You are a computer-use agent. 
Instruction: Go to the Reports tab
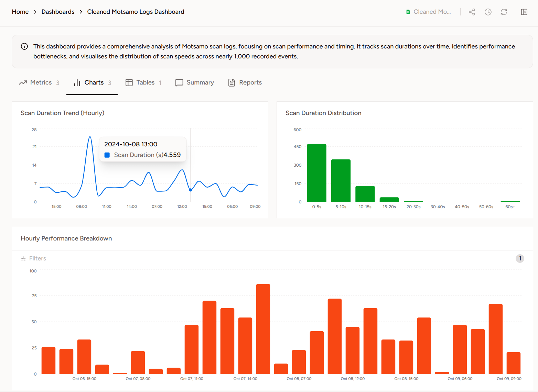[245, 82]
